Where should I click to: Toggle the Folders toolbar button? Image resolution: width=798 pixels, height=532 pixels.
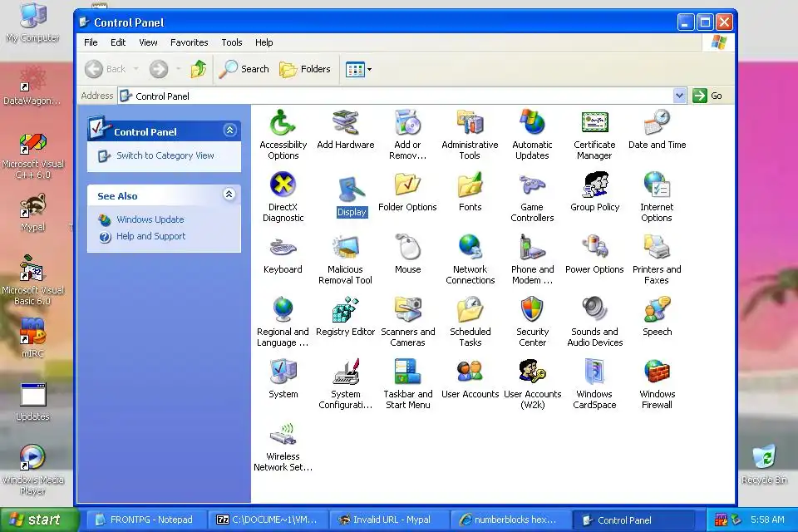[305, 69]
